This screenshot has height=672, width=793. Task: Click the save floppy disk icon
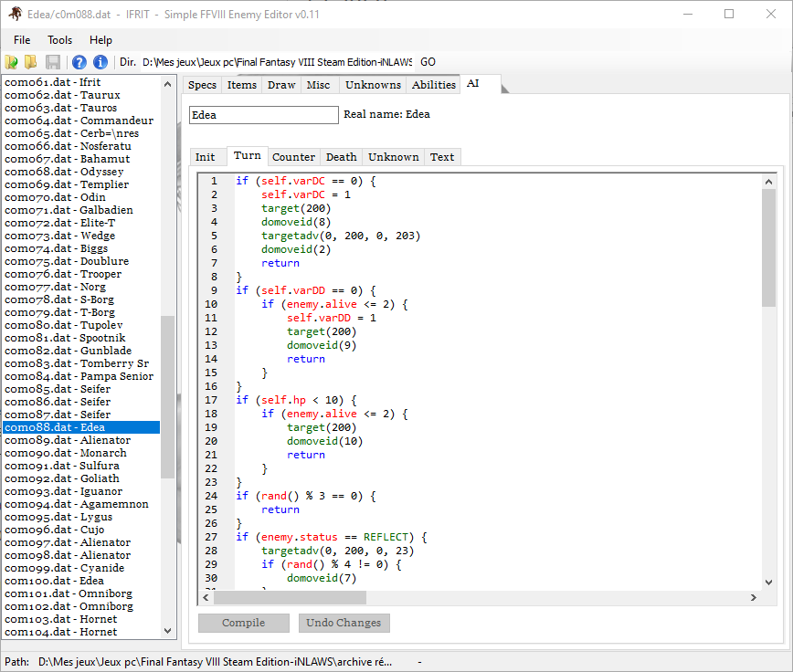(x=53, y=62)
